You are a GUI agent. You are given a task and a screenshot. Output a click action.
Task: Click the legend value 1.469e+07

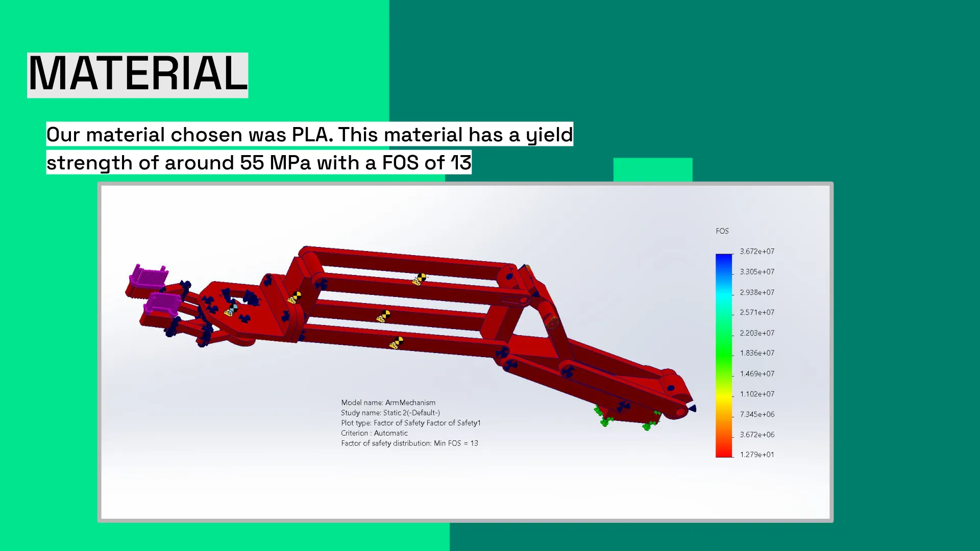pyautogui.click(x=757, y=374)
